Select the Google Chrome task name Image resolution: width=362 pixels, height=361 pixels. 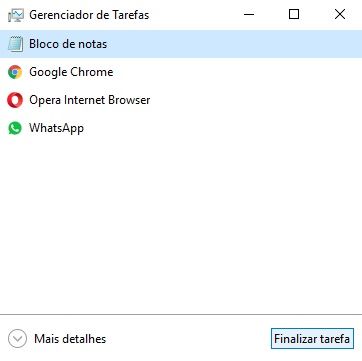click(71, 72)
